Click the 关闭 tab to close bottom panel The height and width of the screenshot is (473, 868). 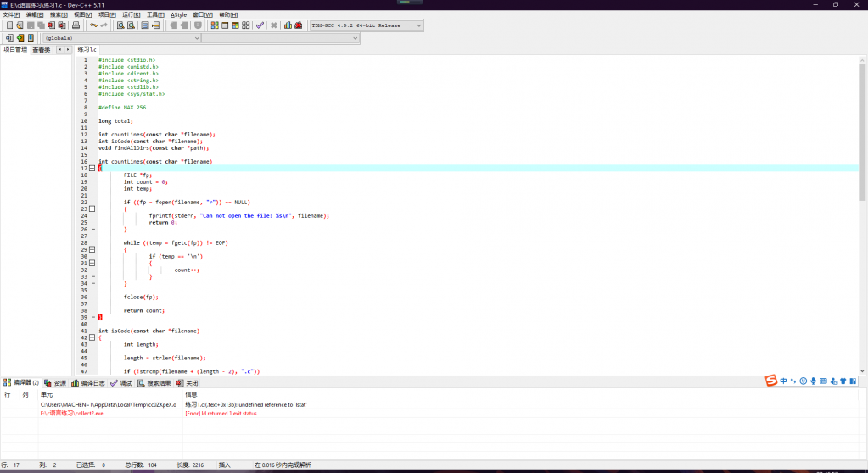click(x=188, y=383)
